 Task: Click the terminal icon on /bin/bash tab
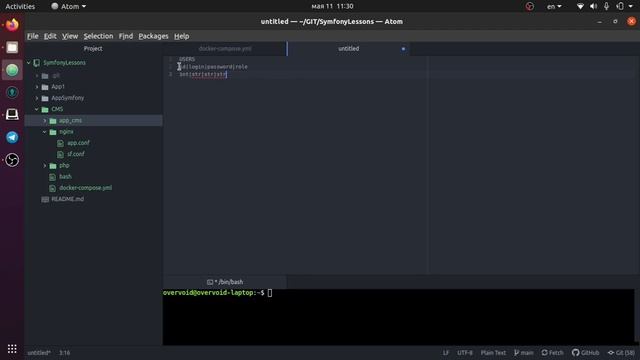click(x=210, y=282)
